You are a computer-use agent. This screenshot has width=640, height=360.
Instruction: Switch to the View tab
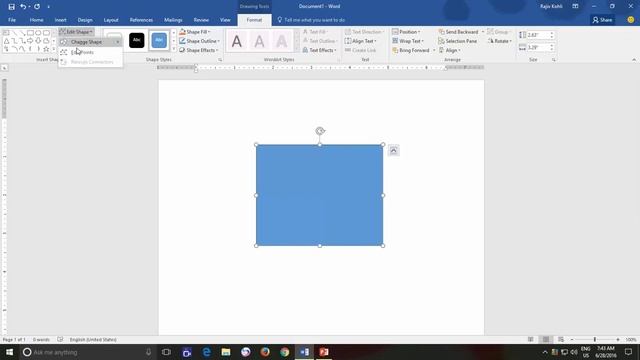coord(225,20)
